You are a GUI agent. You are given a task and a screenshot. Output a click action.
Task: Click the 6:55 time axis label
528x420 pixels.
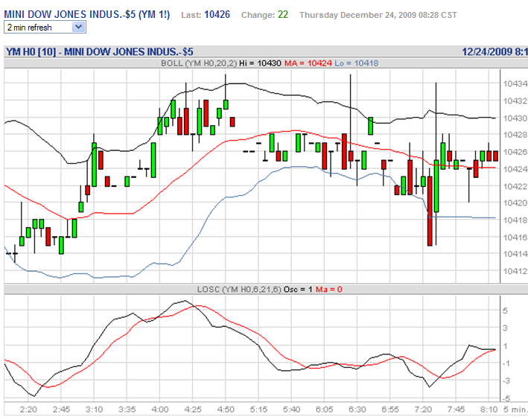click(x=390, y=410)
